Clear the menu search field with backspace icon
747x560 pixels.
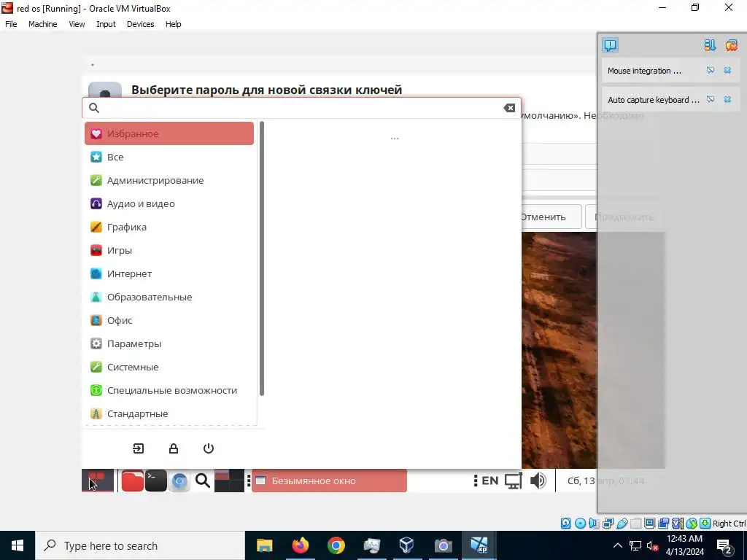point(509,108)
